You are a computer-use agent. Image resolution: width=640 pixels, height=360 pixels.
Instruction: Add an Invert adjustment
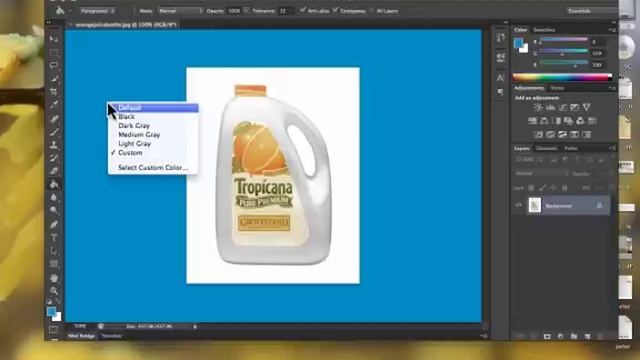(538, 134)
